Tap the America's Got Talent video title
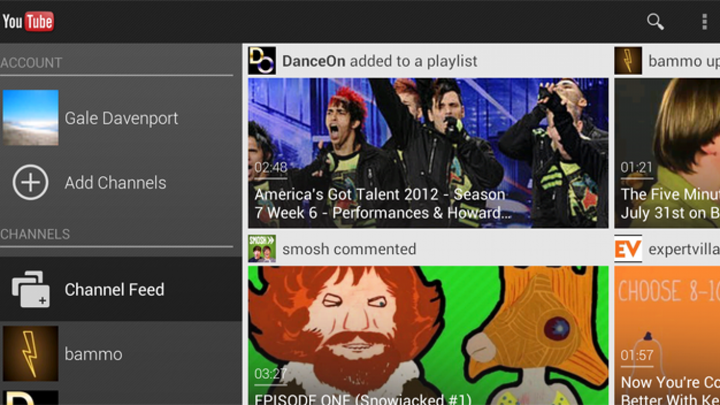The height and width of the screenshot is (405, 720). click(382, 203)
